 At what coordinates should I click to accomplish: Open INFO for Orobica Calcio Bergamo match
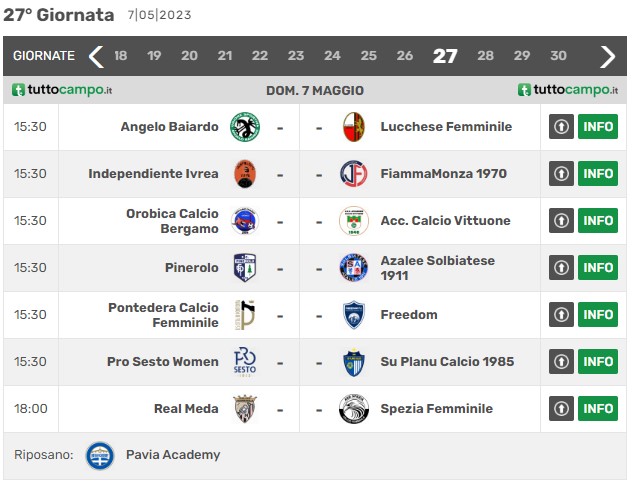(x=598, y=221)
